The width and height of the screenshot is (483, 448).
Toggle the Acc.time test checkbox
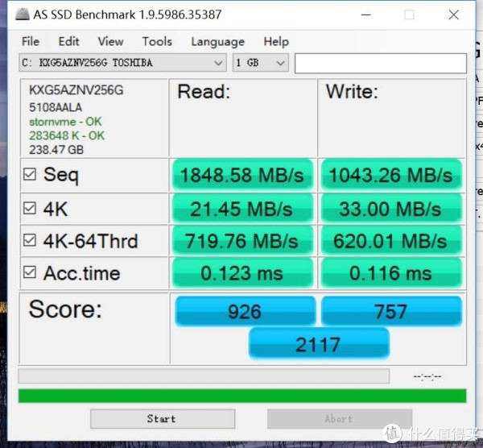coord(30,272)
